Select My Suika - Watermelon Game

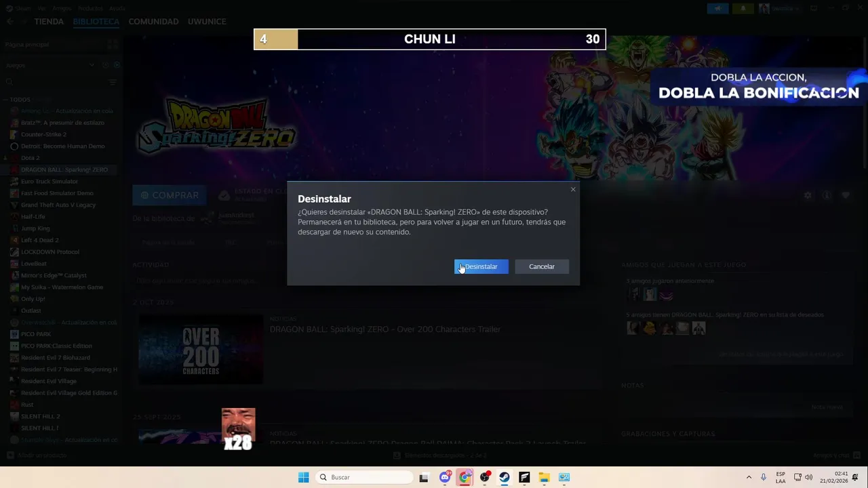coord(62,287)
